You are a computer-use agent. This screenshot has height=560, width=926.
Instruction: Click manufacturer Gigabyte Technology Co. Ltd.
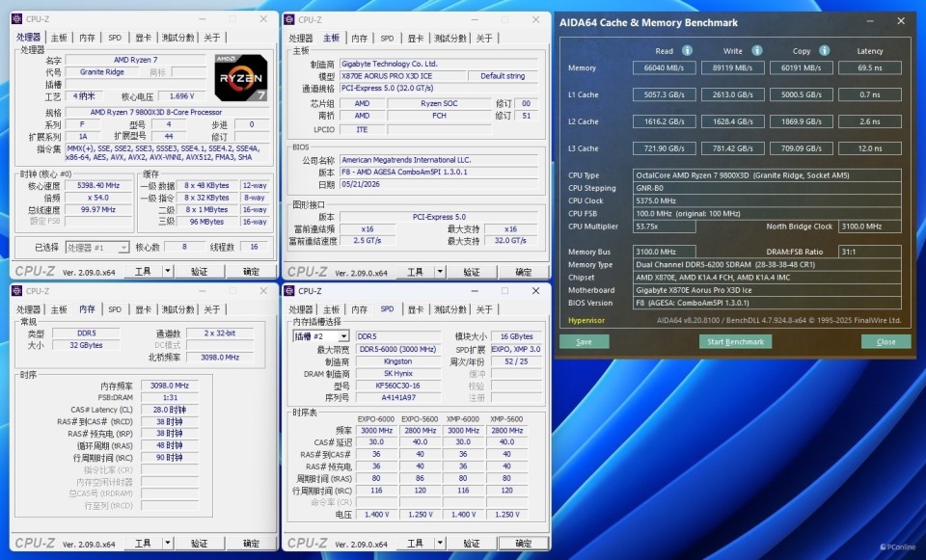439,64
